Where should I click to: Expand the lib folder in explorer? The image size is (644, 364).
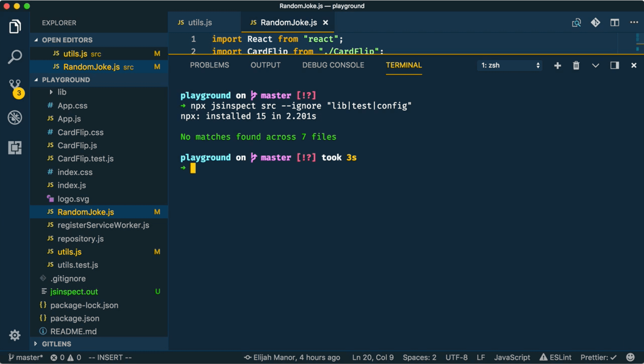tap(50, 92)
